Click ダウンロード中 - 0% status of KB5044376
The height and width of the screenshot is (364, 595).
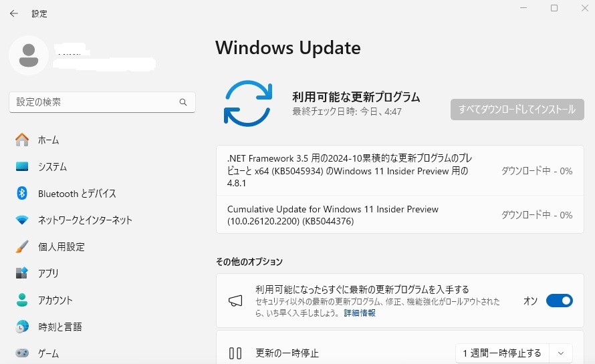537,215
